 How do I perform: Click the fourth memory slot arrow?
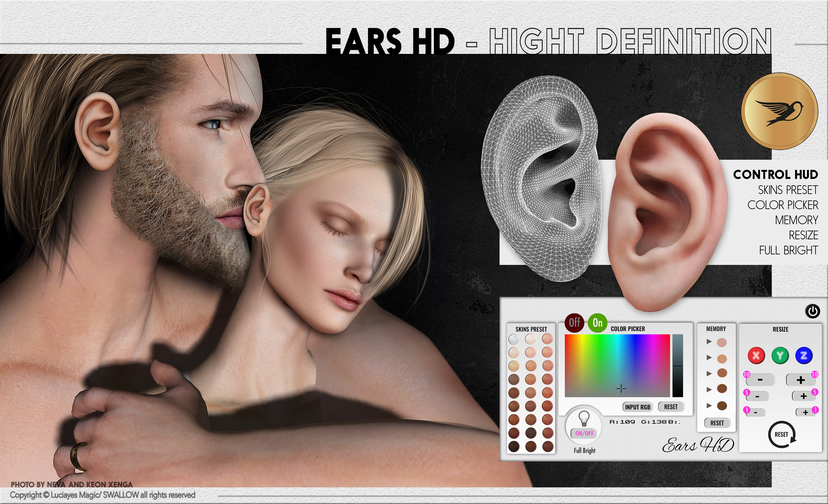[709, 389]
